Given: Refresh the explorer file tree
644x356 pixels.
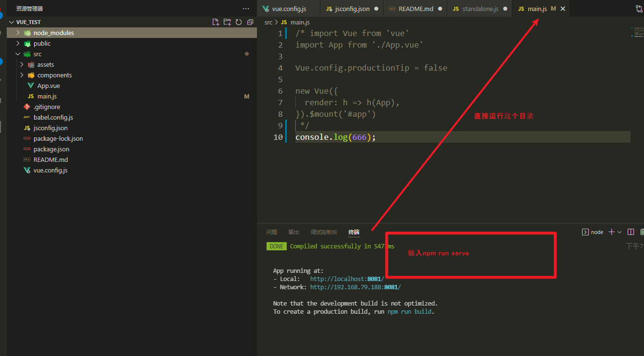Looking at the screenshot, I should pos(239,22).
